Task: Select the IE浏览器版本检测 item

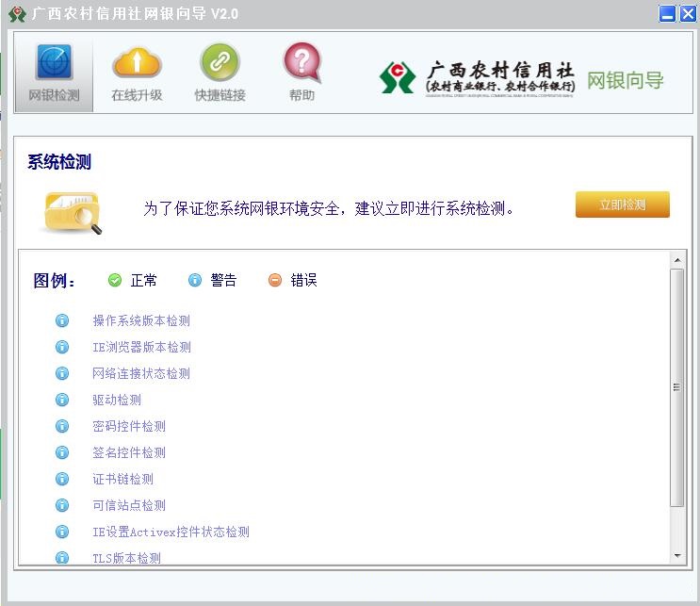Action: [141, 347]
